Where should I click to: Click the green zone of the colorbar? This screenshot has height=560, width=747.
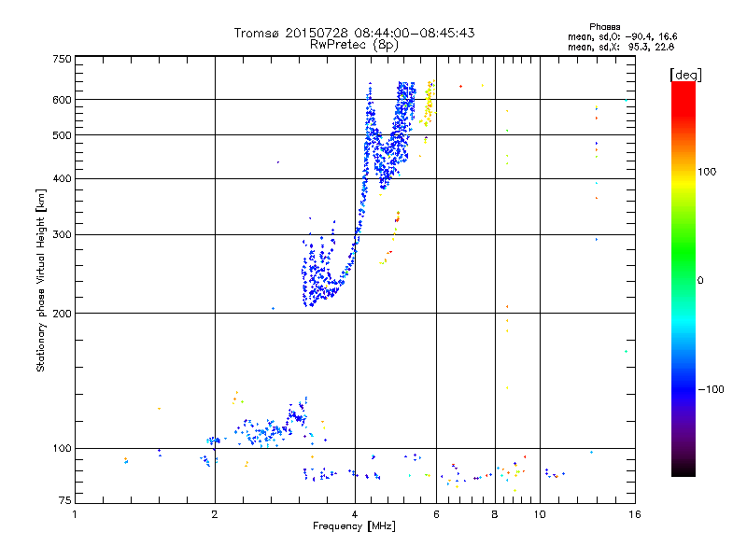click(684, 252)
